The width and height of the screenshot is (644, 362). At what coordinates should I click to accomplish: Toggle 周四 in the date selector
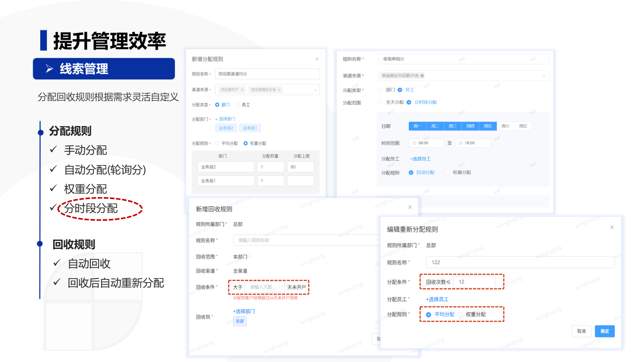point(470,126)
